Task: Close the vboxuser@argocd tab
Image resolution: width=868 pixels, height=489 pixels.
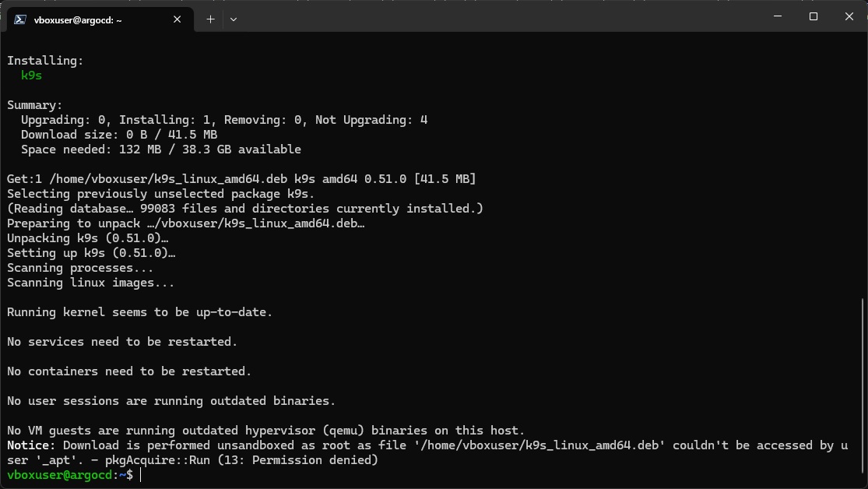Action: pyautogui.click(x=177, y=19)
